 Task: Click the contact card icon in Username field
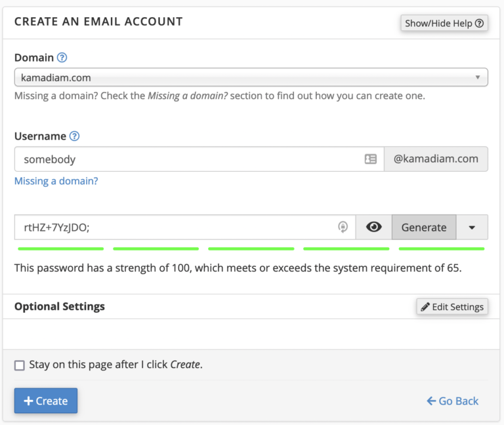371,159
